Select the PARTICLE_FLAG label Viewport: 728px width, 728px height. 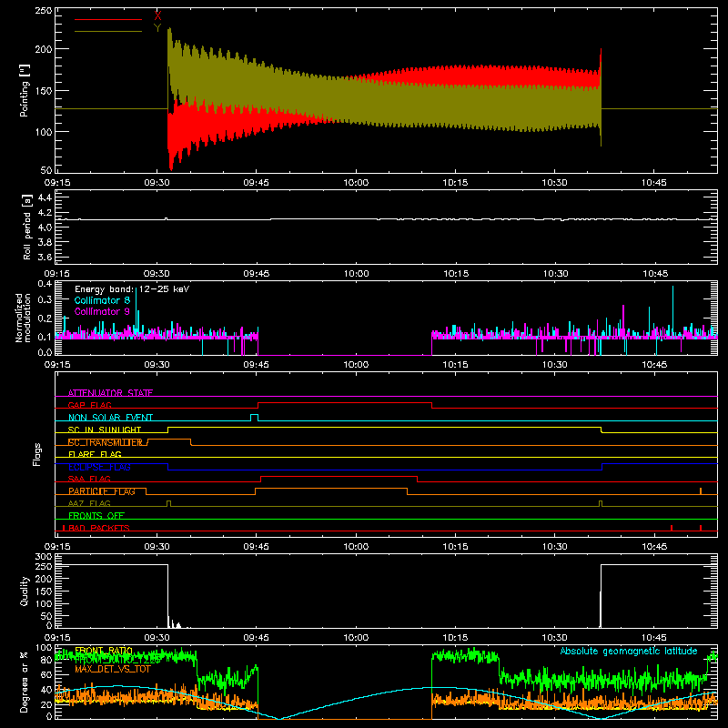(x=102, y=491)
